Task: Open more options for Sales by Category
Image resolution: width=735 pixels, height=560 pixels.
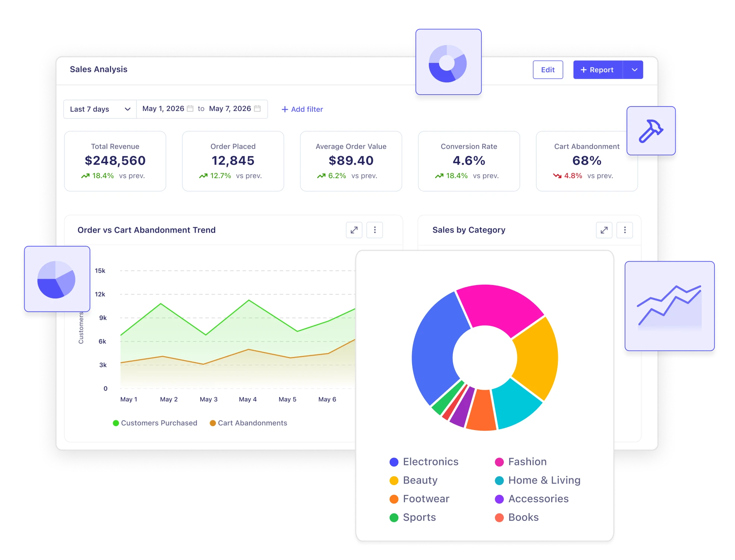Action: [625, 230]
